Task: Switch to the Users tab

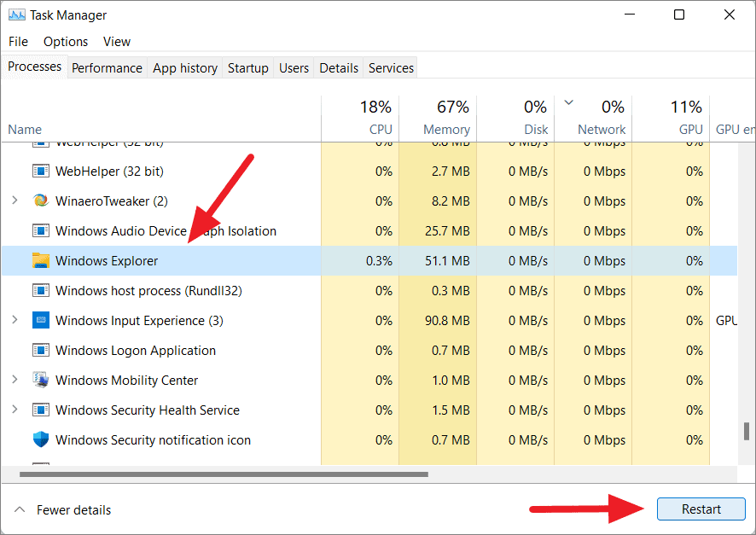Action: pyautogui.click(x=294, y=68)
